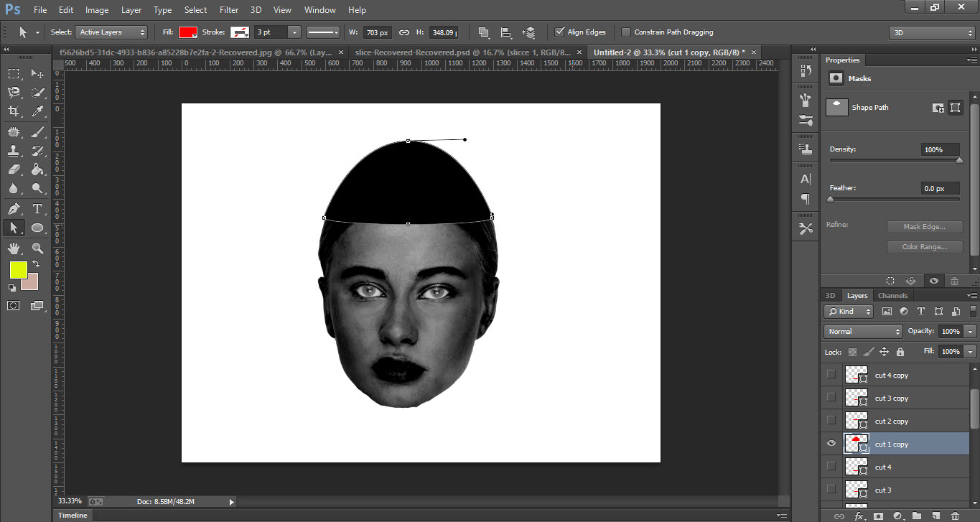Select the Ellipse shape tool

37,228
